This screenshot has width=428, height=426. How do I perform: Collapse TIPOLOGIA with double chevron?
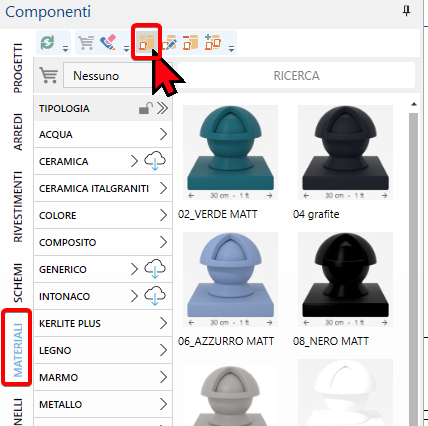click(163, 108)
